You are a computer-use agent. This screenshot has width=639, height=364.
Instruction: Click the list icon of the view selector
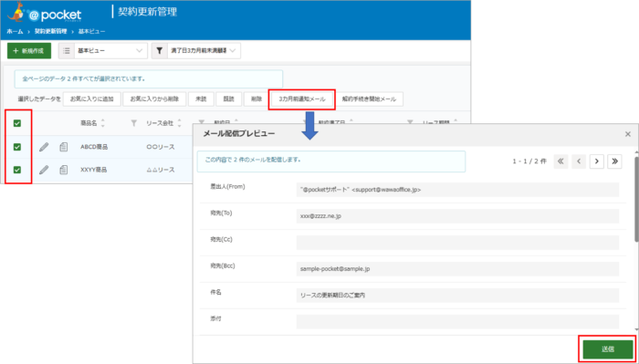pyautogui.click(x=67, y=51)
